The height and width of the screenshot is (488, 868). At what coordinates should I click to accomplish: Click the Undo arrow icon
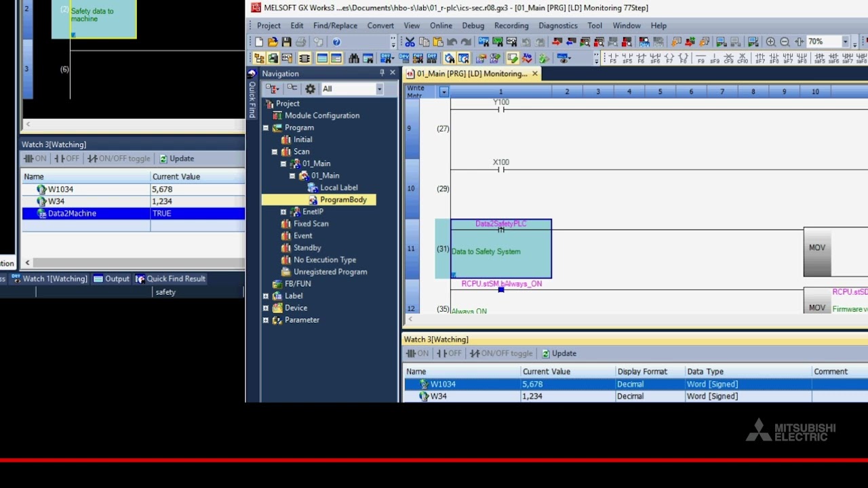[x=452, y=42]
